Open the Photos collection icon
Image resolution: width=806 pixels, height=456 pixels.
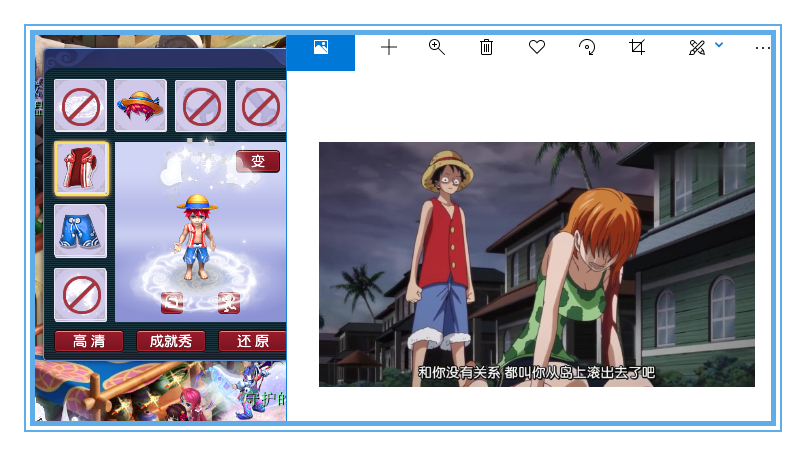(321, 48)
